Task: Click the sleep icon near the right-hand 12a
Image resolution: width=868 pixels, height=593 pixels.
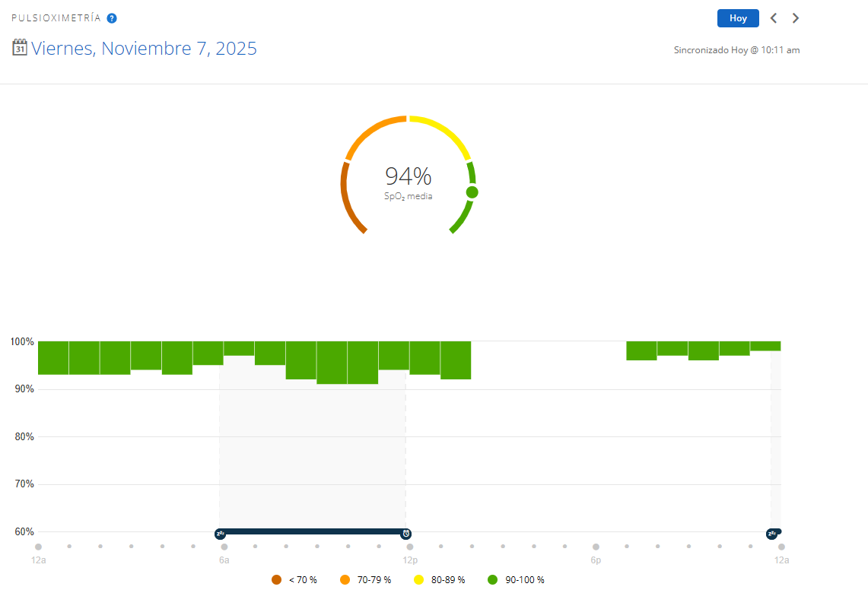Action: pyautogui.click(x=771, y=534)
